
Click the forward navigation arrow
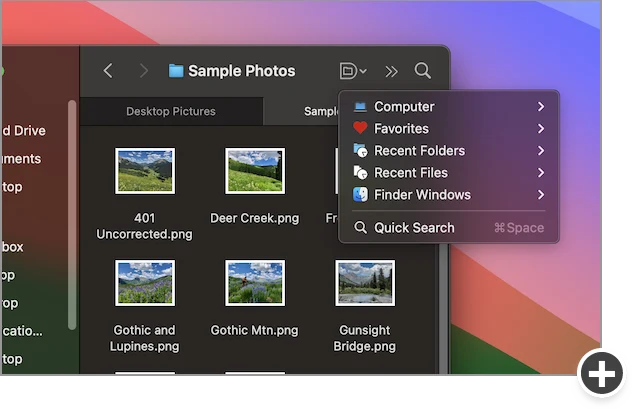(x=144, y=71)
